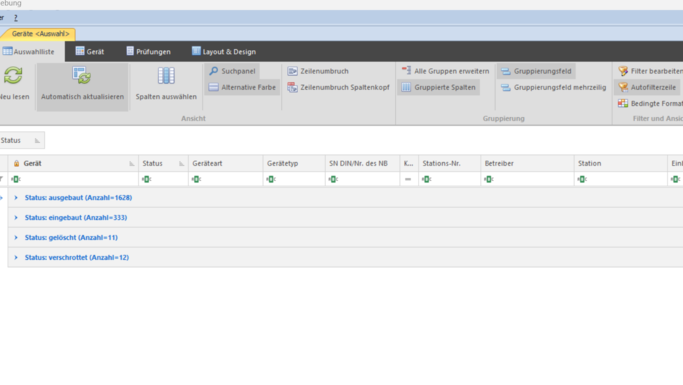The width and height of the screenshot is (683, 385).
Task: Toggle the Suchpanel search option
Action: pyautogui.click(x=232, y=71)
